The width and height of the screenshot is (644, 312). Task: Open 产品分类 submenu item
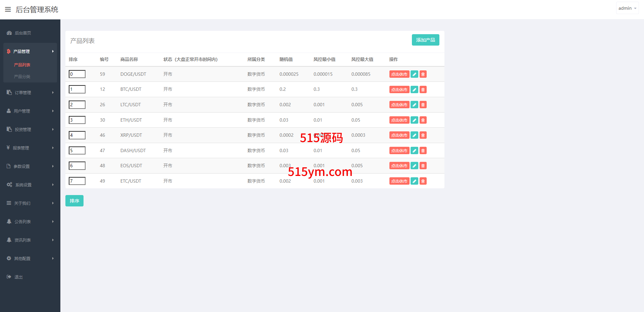(x=22, y=77)
